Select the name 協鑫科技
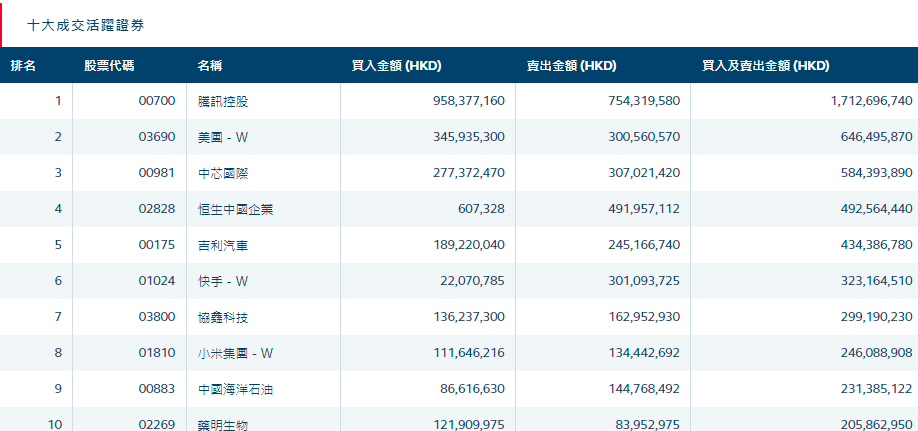The image size is (918, 431). (x=223, y=318)
